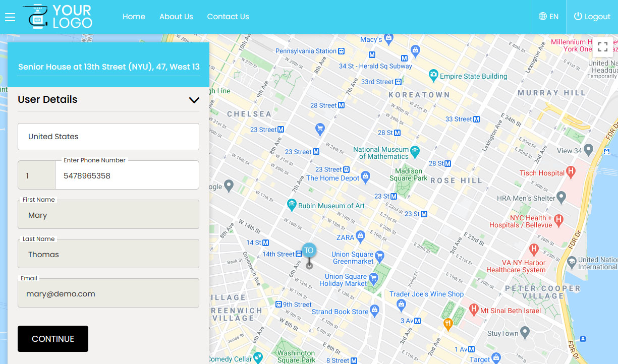This screenshot has height=364, width=618.
Task: Click the YOUR LOGO brand image
Action: [x=58, y=17]
